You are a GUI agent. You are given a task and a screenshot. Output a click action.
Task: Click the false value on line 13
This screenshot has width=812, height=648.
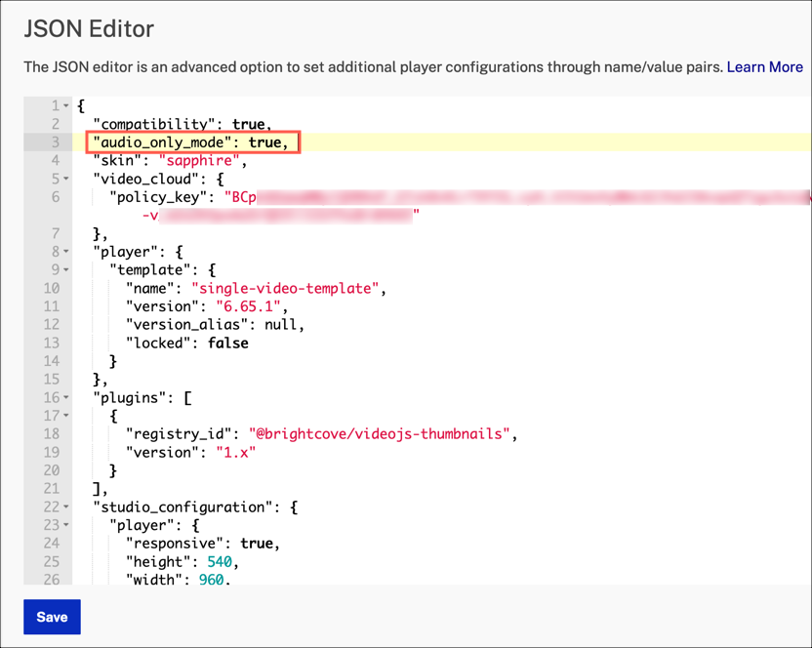pos(227,343)
